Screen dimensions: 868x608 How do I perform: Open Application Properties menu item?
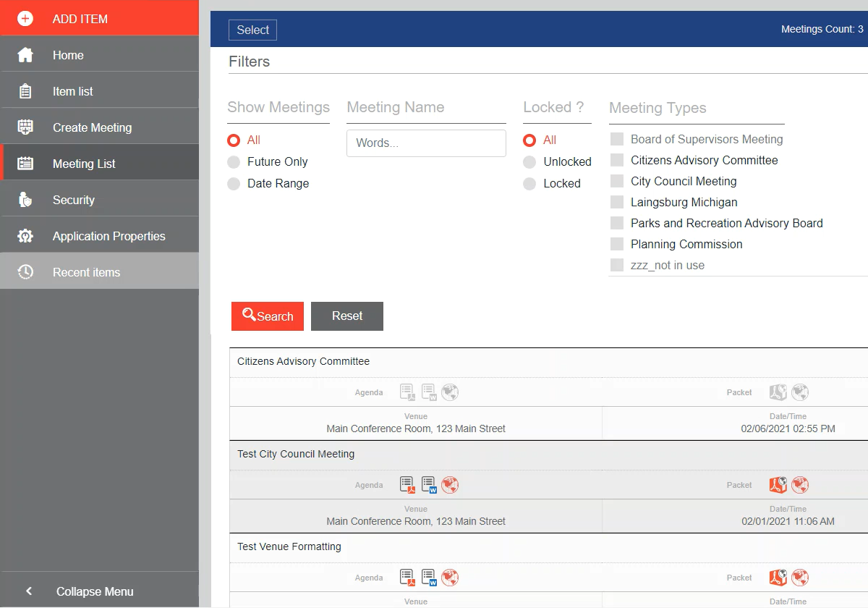99,236
